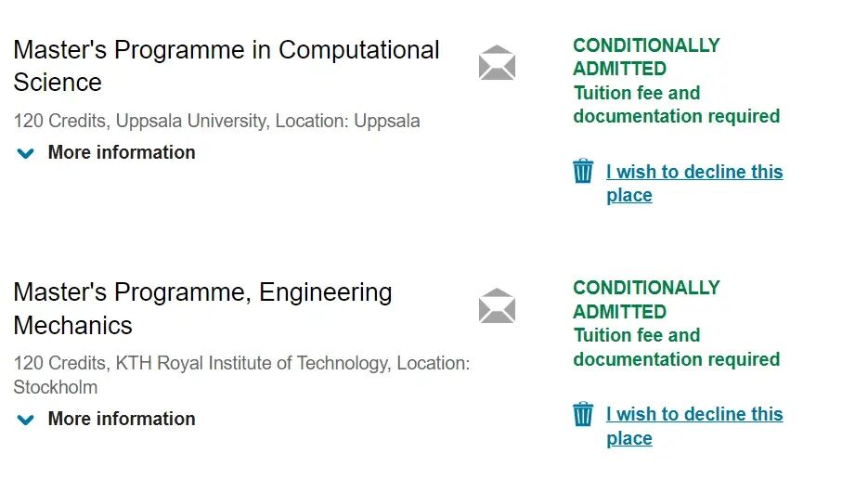Click trash icon for KTH Engineering Mechanics place
This screenshot has width=868, height=479.
coord(582,414)
